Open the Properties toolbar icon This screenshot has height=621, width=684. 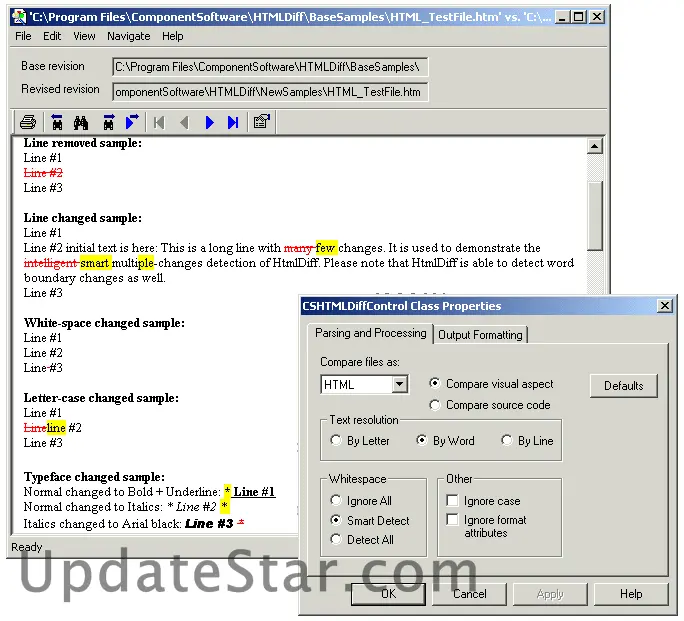pos(262,122)
